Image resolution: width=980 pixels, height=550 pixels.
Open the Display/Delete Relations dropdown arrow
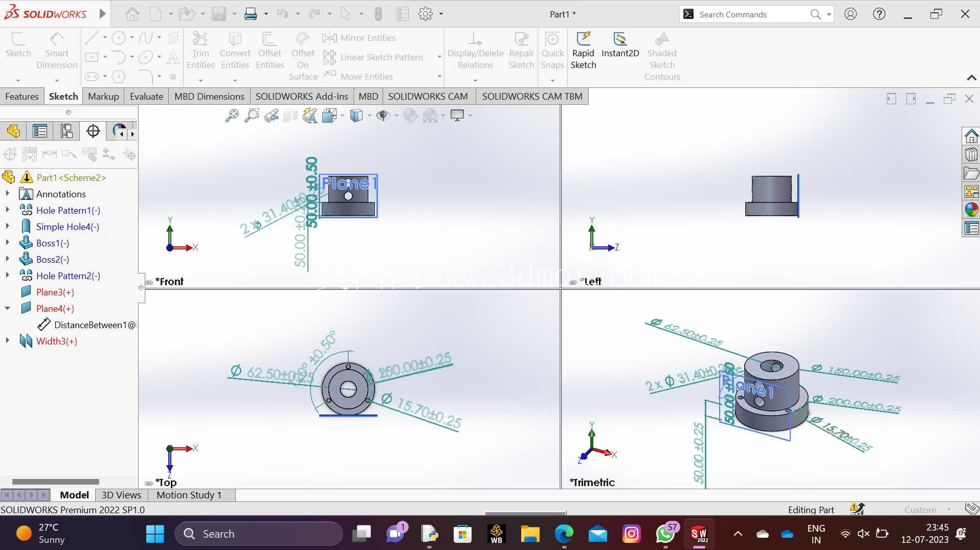[475, 80]
